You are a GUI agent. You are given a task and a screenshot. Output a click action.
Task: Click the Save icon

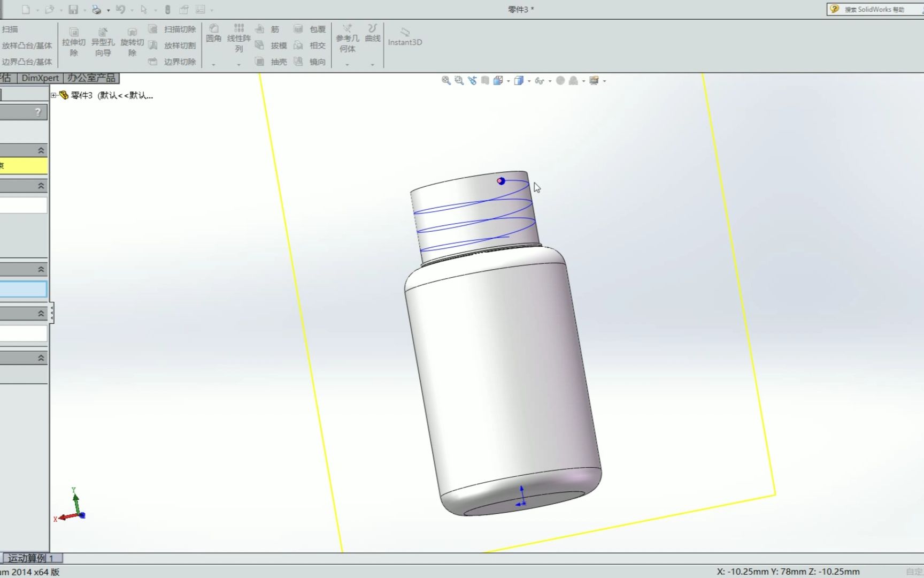[x=73, y=10]
